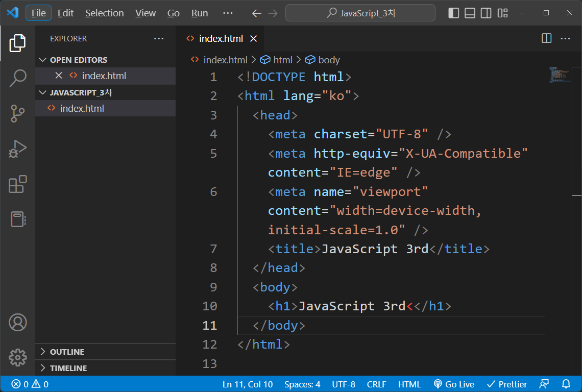Change end of line sequence CRLF
This screenshot has width=582, height=392.
(376, 384)
